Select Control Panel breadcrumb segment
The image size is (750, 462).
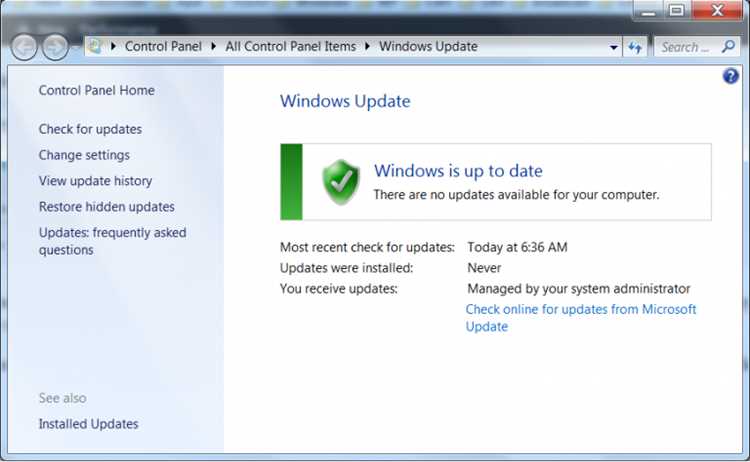point(163,46)
